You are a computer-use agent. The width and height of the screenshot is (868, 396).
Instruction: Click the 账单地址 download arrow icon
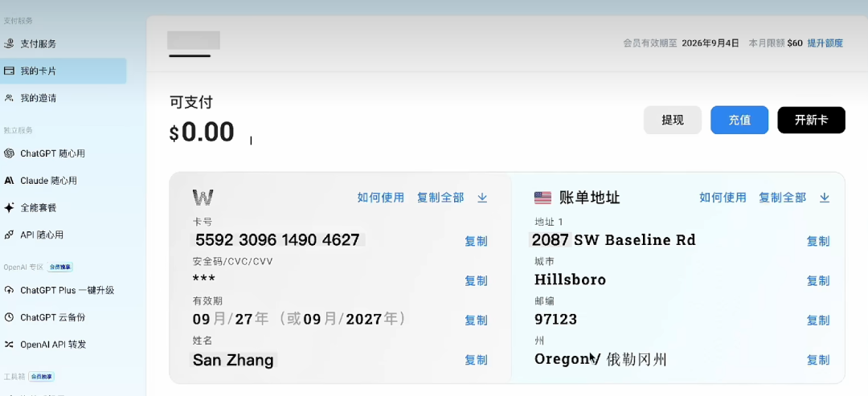[825, 198]
